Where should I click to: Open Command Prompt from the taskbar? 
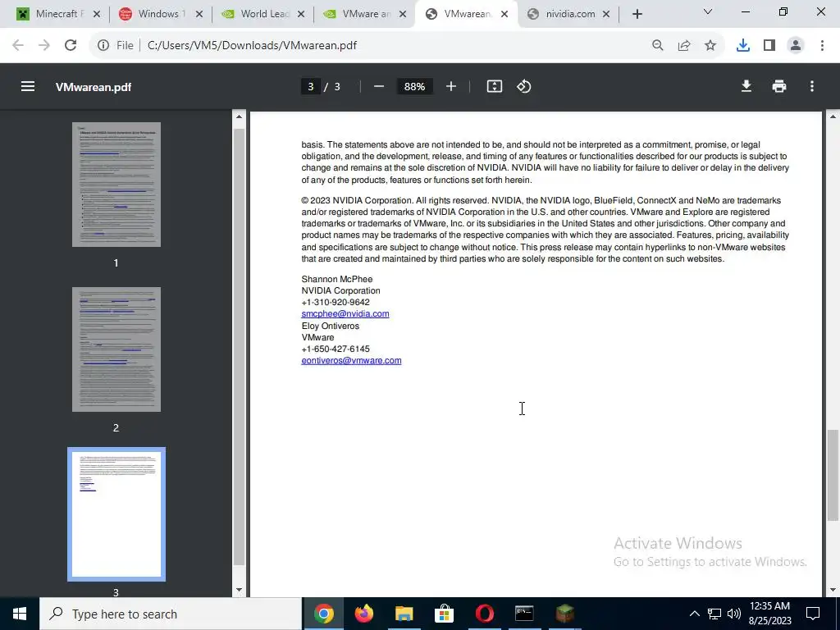(524, 614)
